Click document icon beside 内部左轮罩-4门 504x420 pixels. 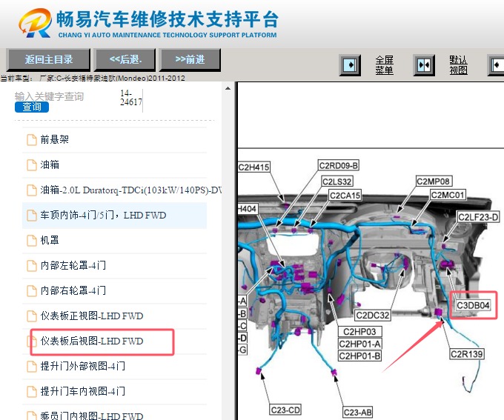click(31, 266)
